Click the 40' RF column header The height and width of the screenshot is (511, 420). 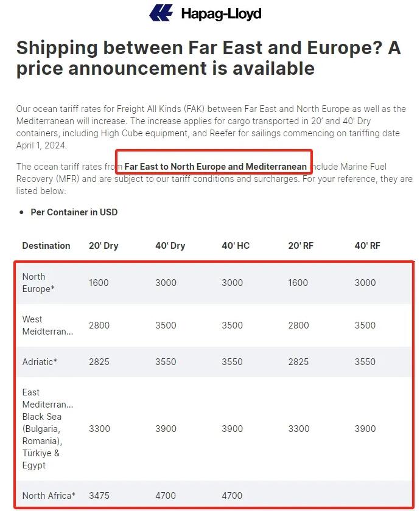(367, 246)
